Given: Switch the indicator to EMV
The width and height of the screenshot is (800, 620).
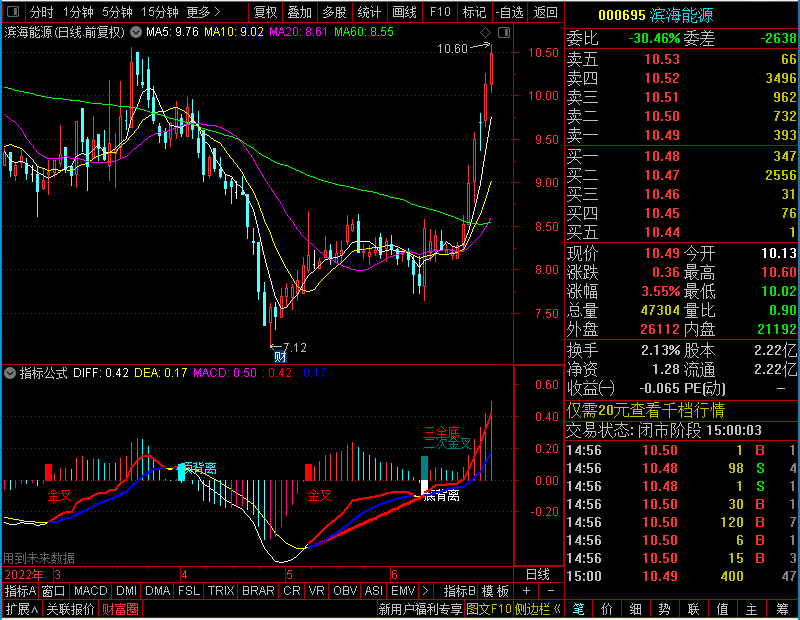Looking at the screenshot, I should click(x=403, y=591).
